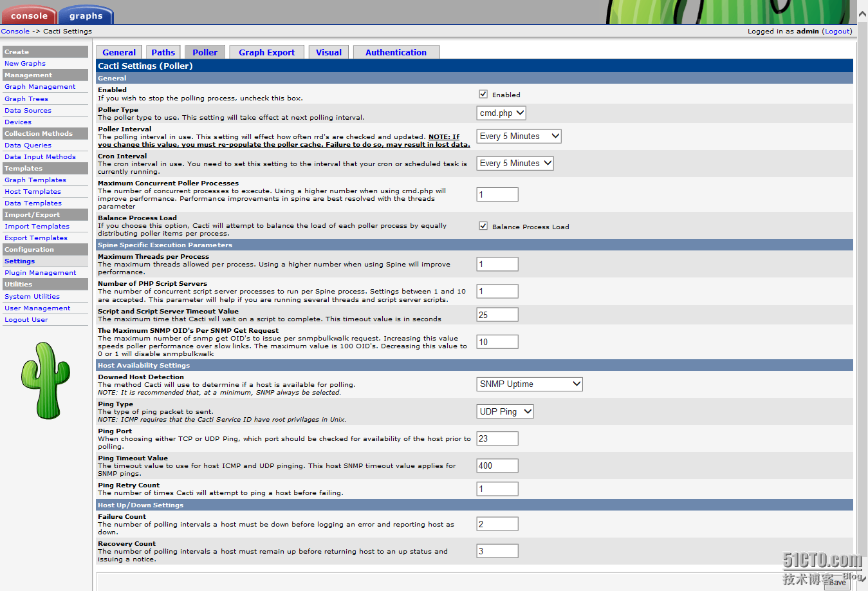Open Graph Management in the sidebar
The image size is (868, 591).
coord(40,86)
